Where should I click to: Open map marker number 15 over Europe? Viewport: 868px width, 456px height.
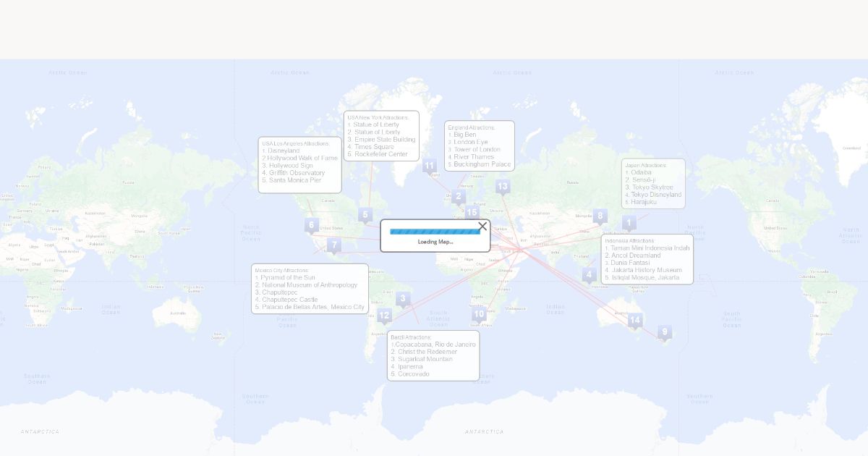[x=472, y=212]
